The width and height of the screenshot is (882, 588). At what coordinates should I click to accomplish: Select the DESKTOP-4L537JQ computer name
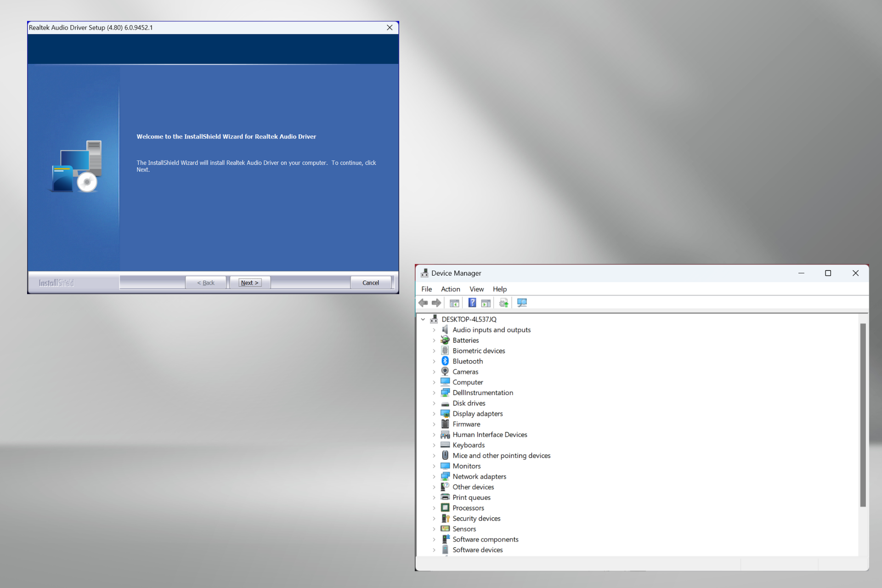point(469,319)
